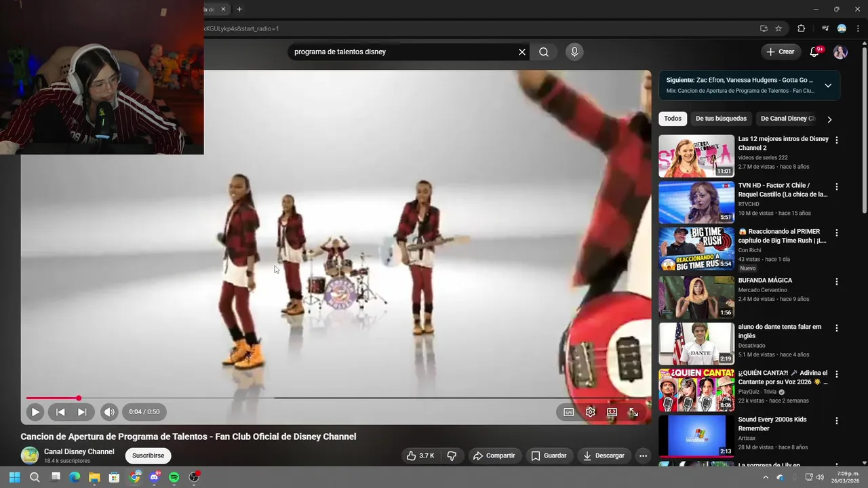Open video player settings gear
The width and height of the screenshot is (868, 488).
(590, 412)
